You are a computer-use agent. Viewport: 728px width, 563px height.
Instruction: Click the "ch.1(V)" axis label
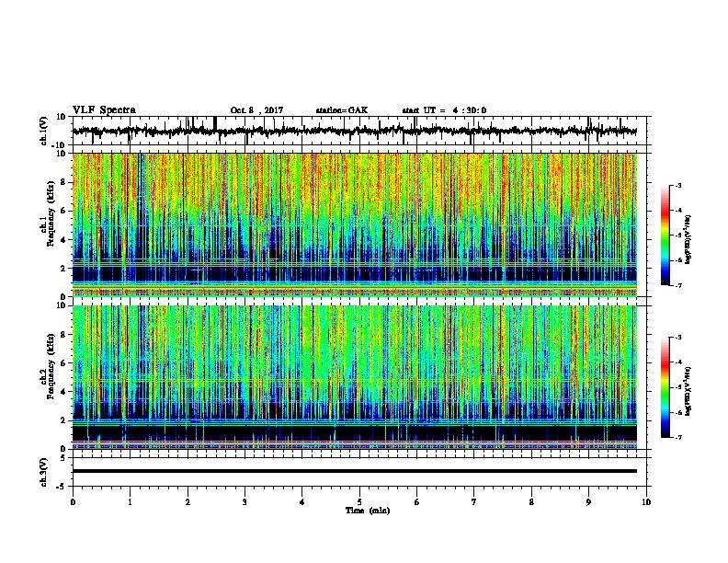pyautogui.click(x=44, y=131)
